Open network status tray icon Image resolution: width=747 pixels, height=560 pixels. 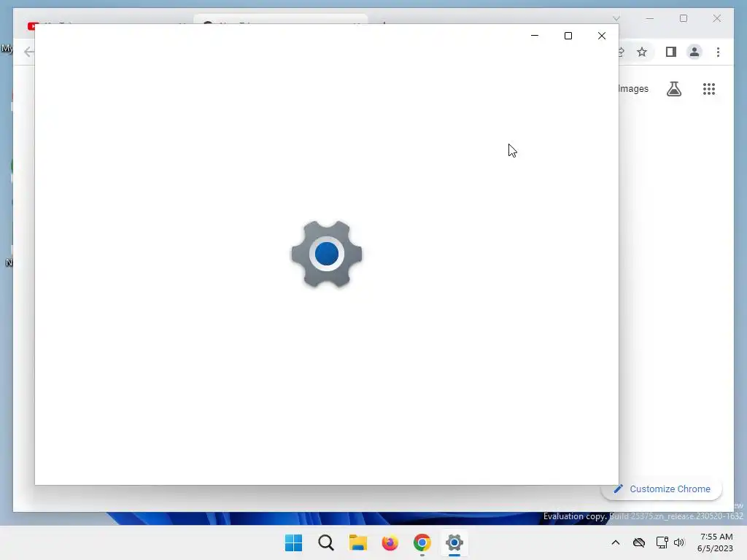(x=662, y=542)
